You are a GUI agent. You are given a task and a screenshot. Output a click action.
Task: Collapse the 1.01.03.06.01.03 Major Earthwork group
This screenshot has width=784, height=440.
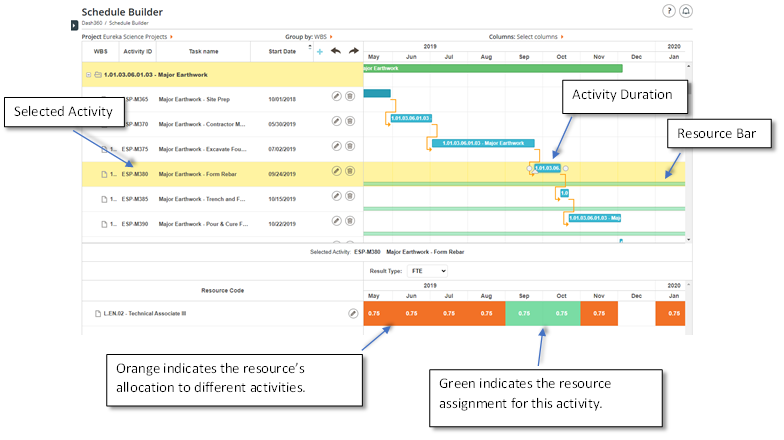[x=88, y=75]
